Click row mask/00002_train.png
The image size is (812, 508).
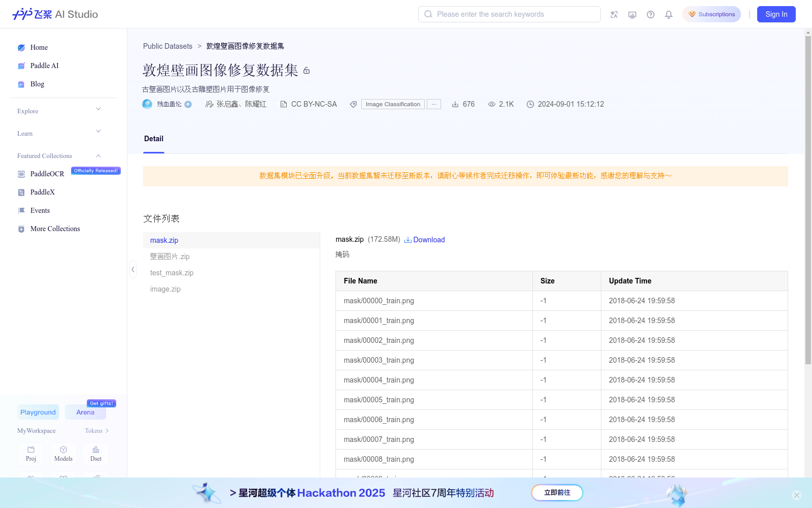(562, 340)
